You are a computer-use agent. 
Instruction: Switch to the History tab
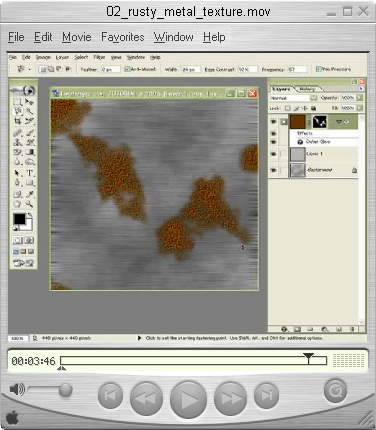point(307,89)
